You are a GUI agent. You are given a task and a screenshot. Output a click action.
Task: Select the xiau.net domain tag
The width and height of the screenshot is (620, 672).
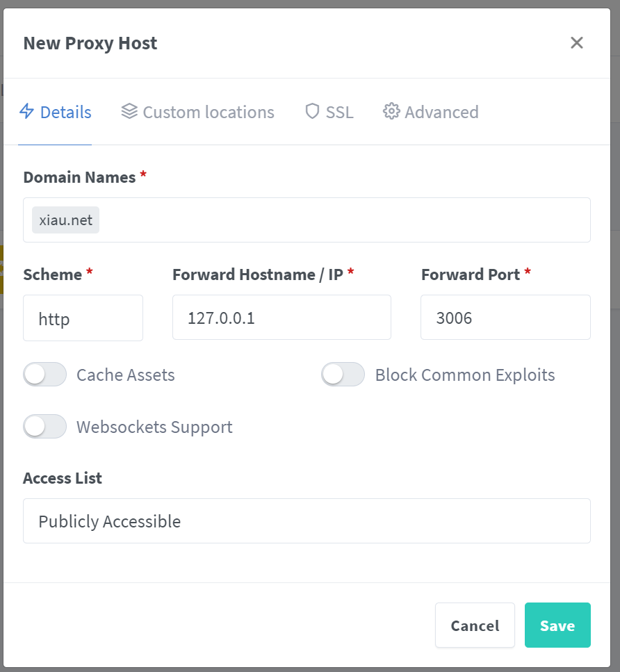coord(65,220)
